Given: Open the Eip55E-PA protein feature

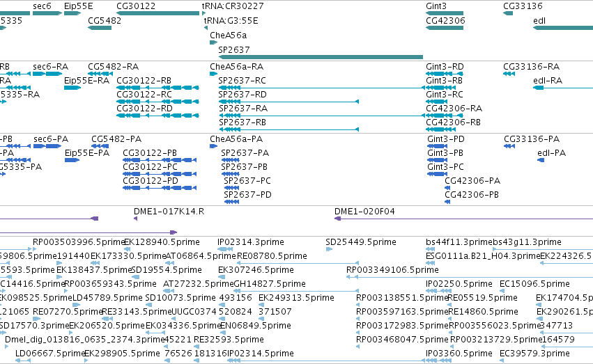Looking at the screenshot, I should (72, 160).
